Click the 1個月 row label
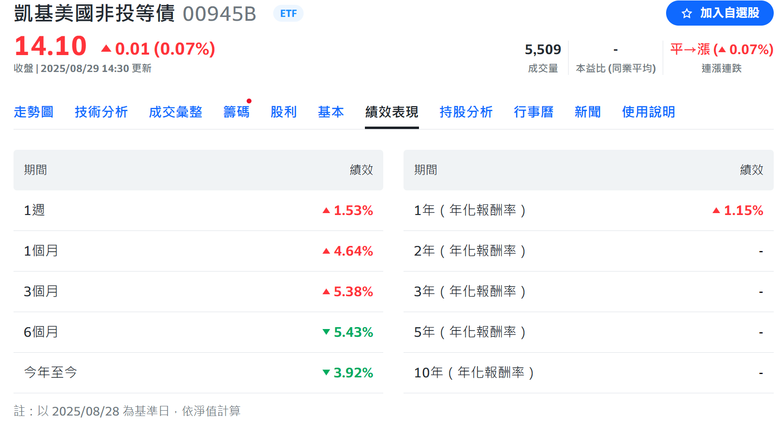 (x=41, y=251)
